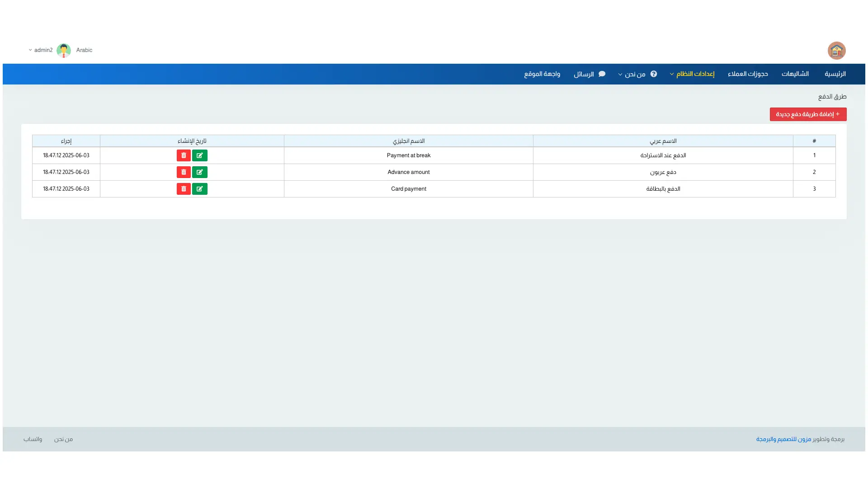The width and height of the screenshot is (868, 488).
Task: Open the admin2 account dropdown
Action: (x=40, y=50)
